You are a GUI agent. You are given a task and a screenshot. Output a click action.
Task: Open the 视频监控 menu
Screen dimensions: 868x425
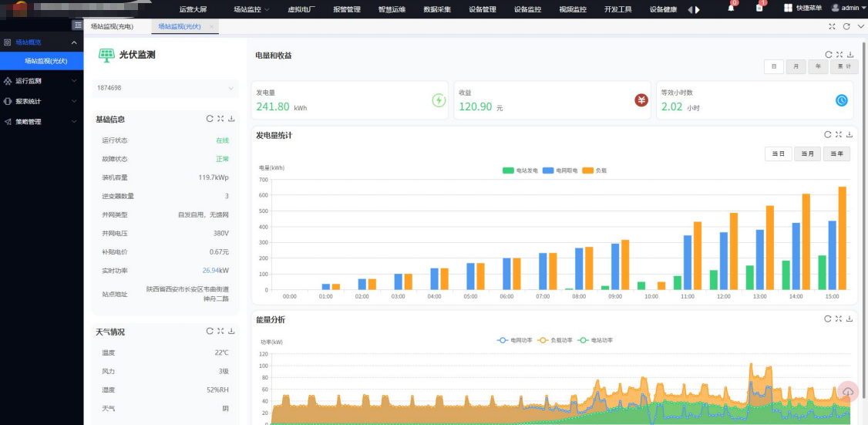coord(573,9)
